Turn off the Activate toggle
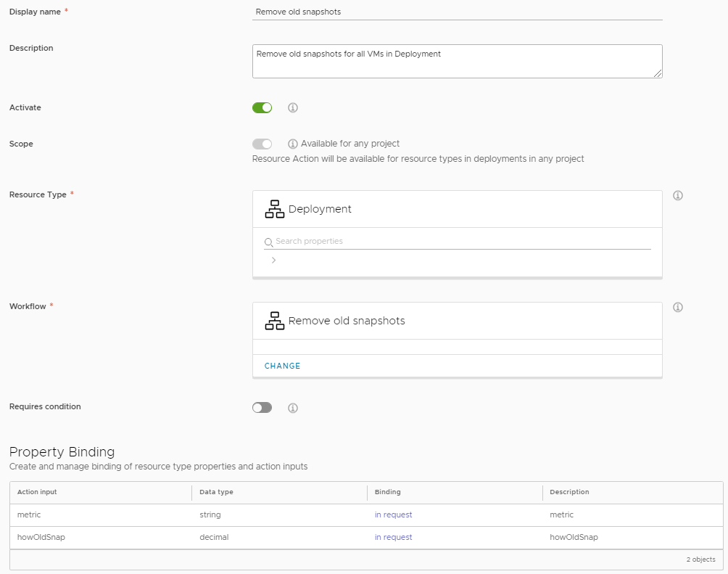The width and height of the screenshot is (728, 574). (262, 108)
